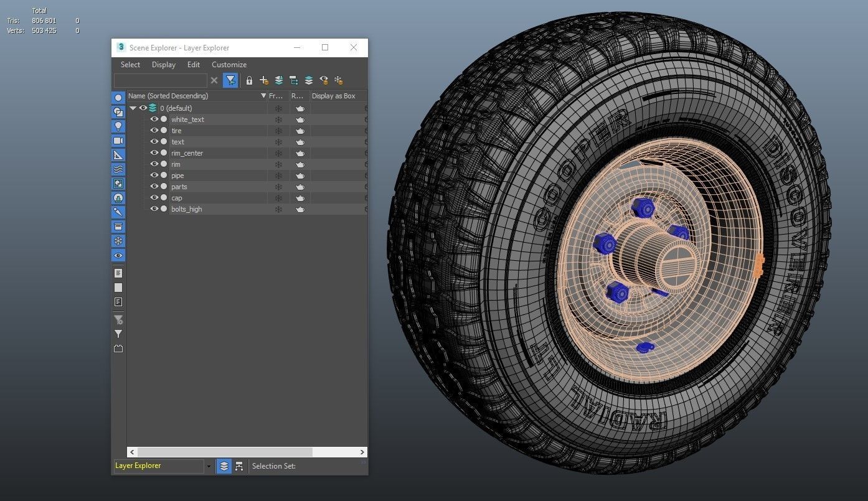Select the rim_center row by name
The height and width of the screenshot is (501, 868).
click(187, 153)
